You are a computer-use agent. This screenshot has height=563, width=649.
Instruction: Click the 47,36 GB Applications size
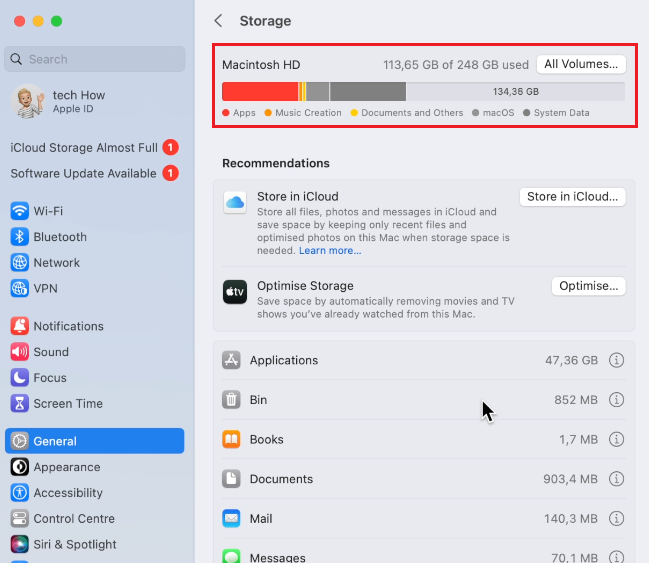click(571, 360)
